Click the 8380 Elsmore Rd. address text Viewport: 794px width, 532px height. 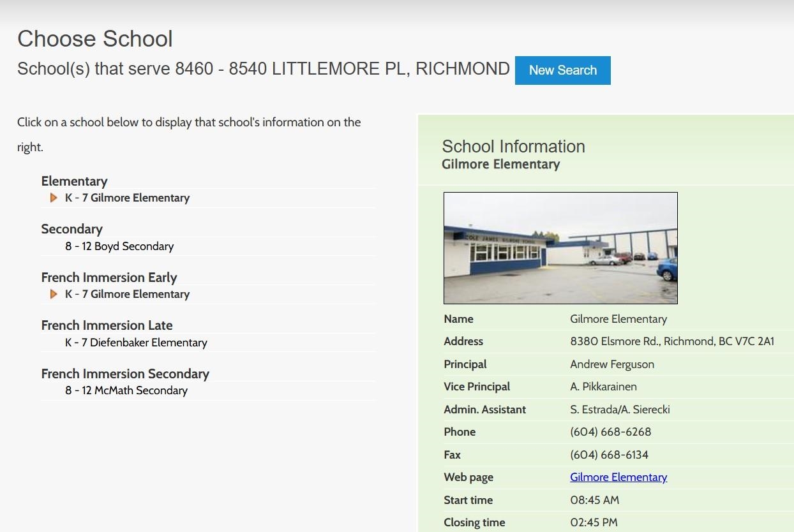pos(671,341)
